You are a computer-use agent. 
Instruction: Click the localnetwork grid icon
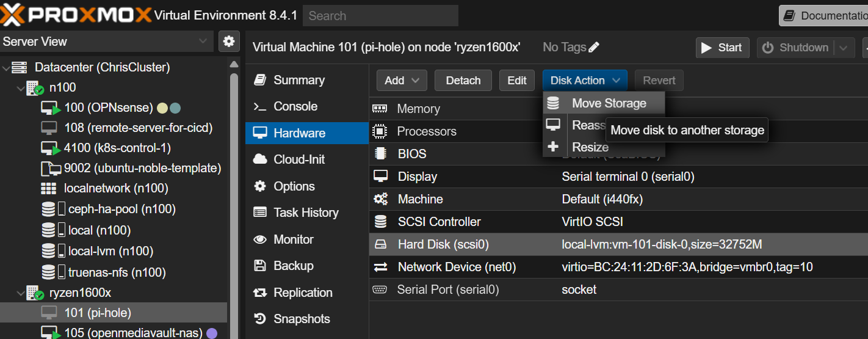coord(49,188)
